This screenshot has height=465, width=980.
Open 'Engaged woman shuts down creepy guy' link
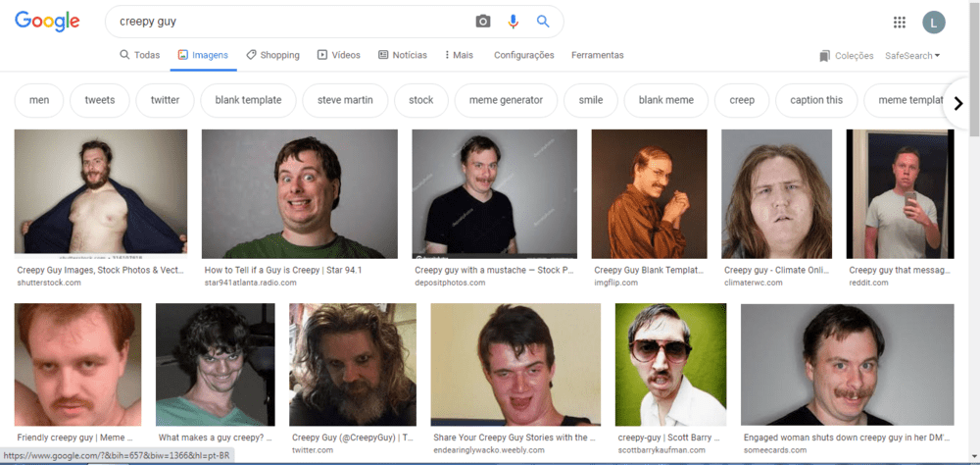(x=847, y=438)
